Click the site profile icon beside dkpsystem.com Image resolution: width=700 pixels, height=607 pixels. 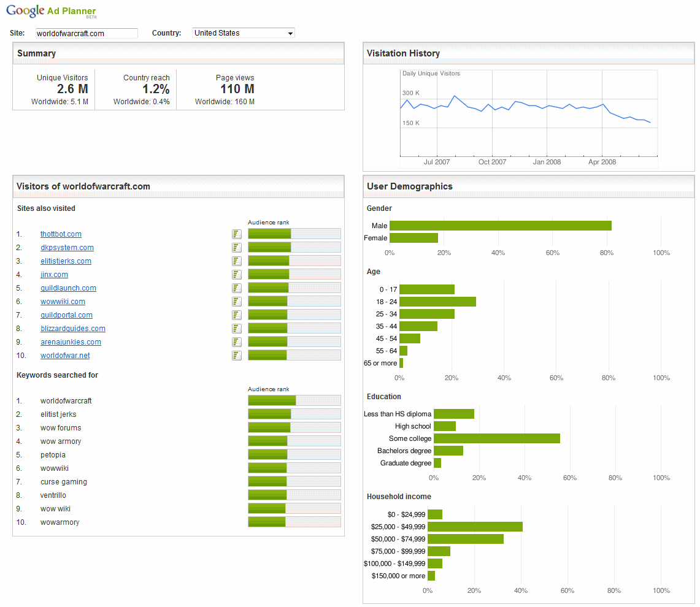237,248
